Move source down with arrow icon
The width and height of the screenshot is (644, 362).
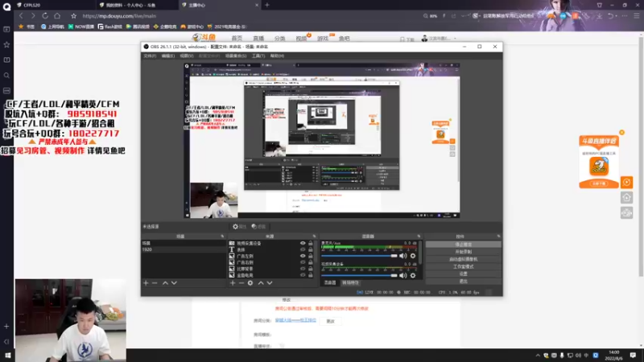click(x=270, y=283)
